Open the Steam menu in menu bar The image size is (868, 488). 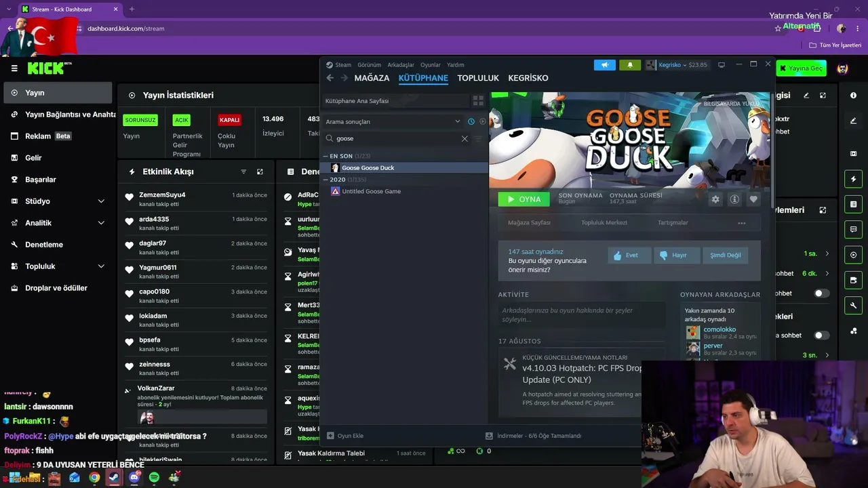[343, 65]
